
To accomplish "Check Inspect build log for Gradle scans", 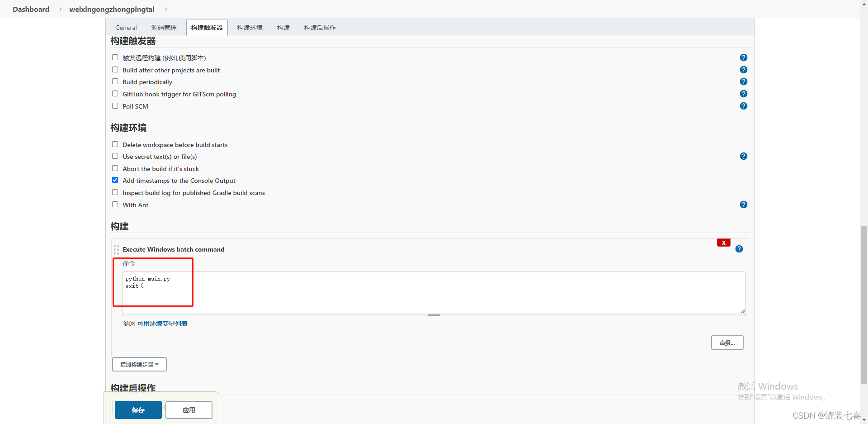I will click(115, 192).
